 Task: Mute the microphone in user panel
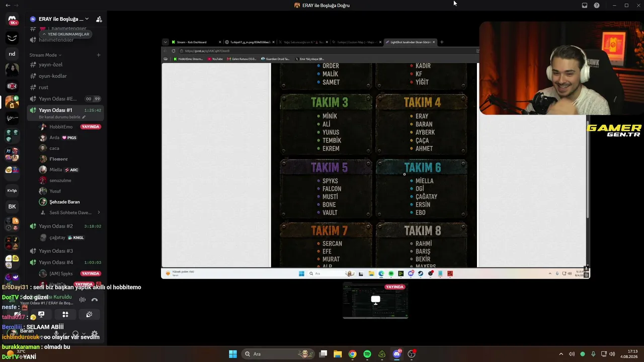pyautogui.click(x=56, y=333)
